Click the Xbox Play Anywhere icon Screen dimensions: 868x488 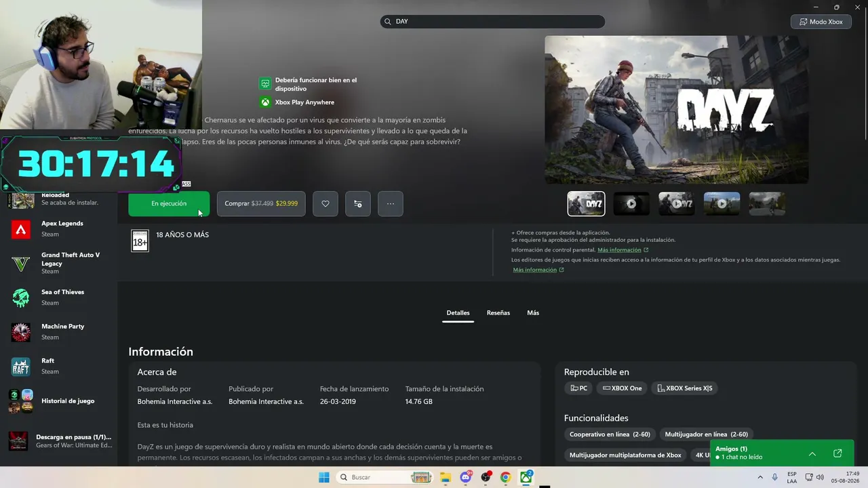[265, 102]
